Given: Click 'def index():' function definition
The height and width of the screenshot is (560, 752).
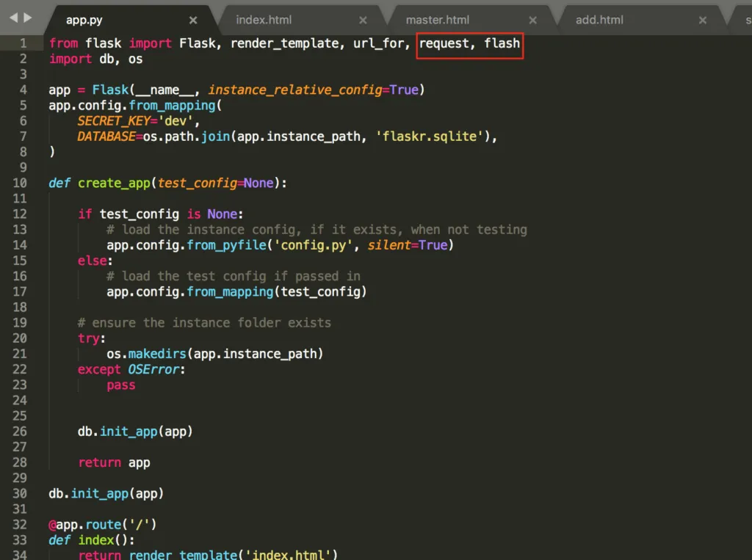Looking at the screenshot, I should point(92,540).
